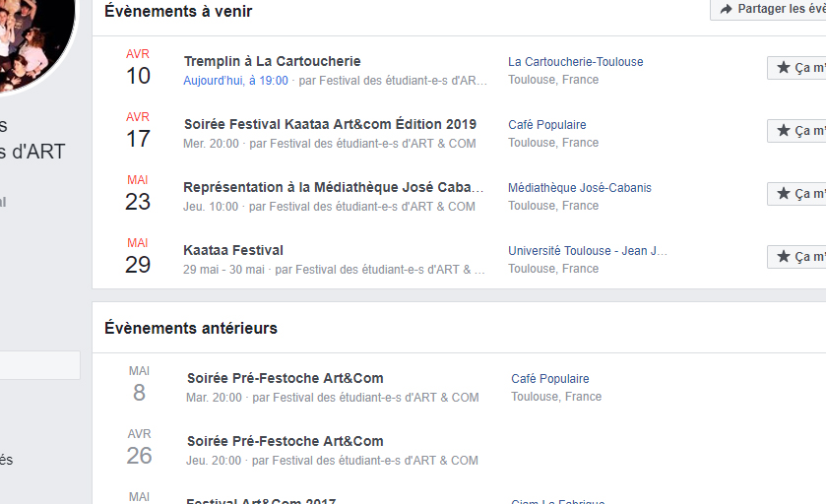Click the share arrow icon beside Partager

(x=726, y=9)
